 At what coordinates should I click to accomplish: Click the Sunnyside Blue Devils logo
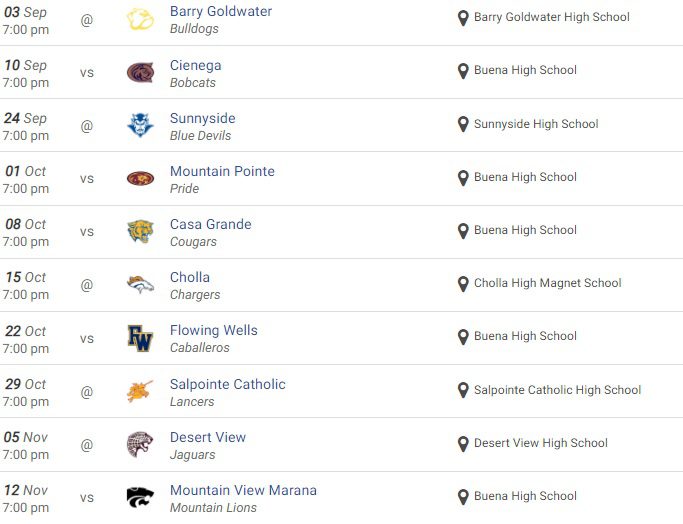(x=141, y=125)
